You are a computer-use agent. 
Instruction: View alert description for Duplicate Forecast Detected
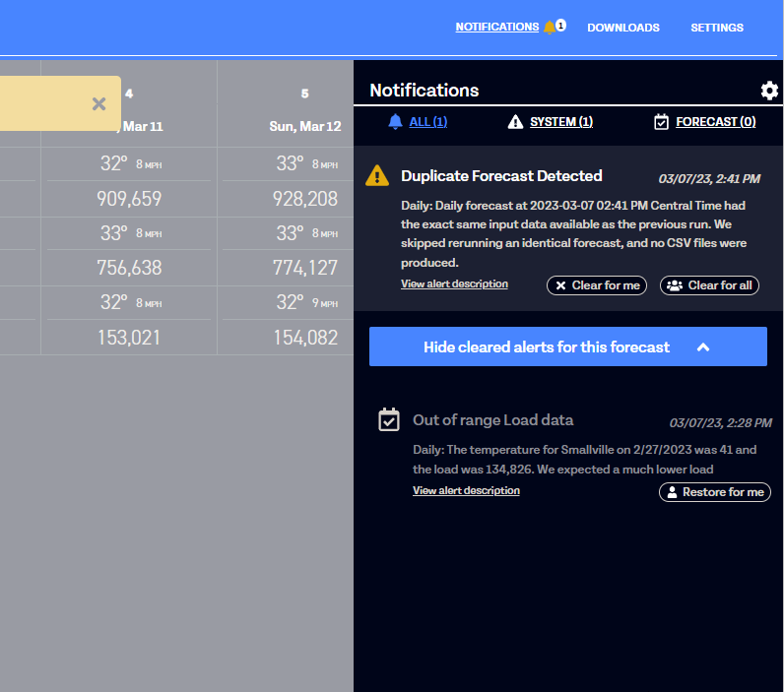tap(454, 283)
